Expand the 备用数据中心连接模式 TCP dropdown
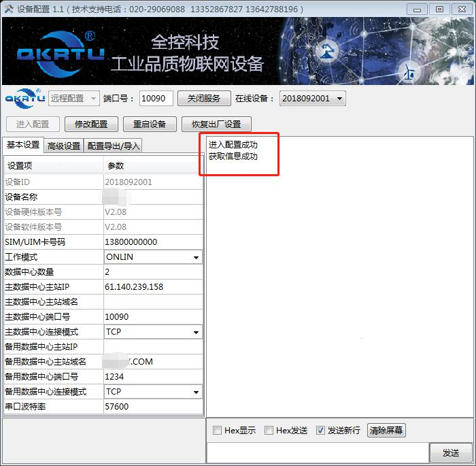 tap(153, 392)
